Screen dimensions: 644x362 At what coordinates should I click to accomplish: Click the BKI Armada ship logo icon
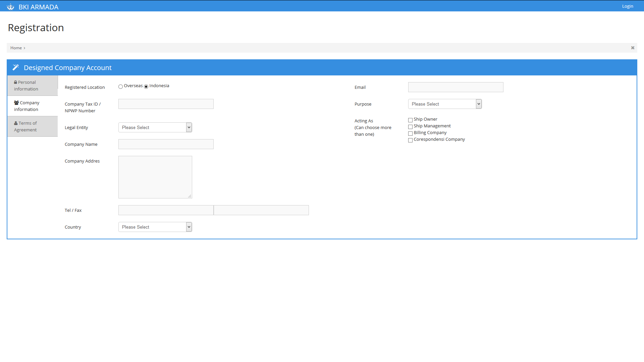[10, 7]
